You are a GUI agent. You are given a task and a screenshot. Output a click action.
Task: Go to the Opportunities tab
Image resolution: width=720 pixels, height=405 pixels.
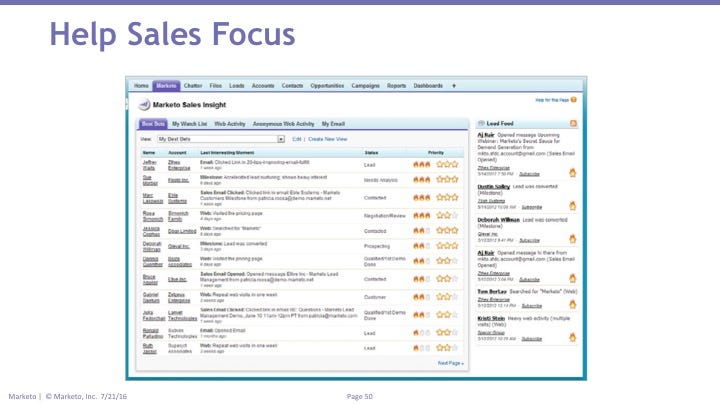327,86
